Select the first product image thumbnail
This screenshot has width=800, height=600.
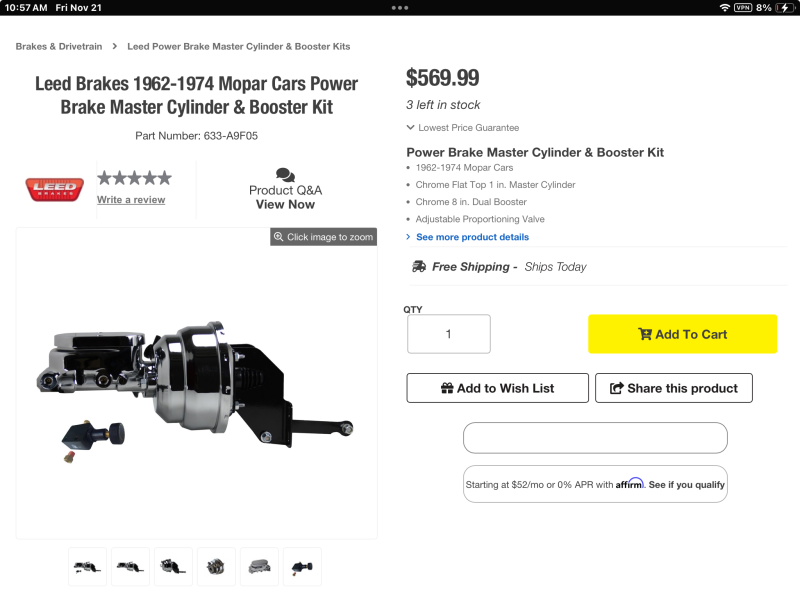87,566
